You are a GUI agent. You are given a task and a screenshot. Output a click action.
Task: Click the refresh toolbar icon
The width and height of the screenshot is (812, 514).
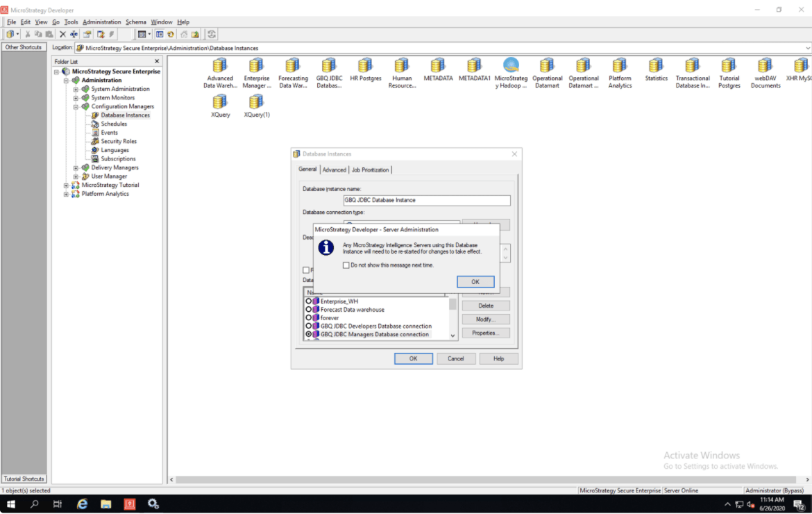tap(212, 34)
